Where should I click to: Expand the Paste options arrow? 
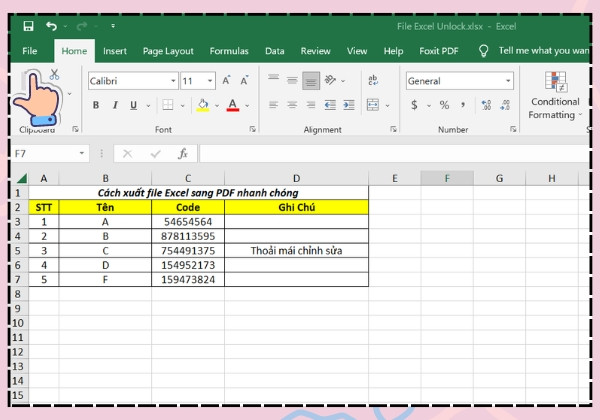69,94
